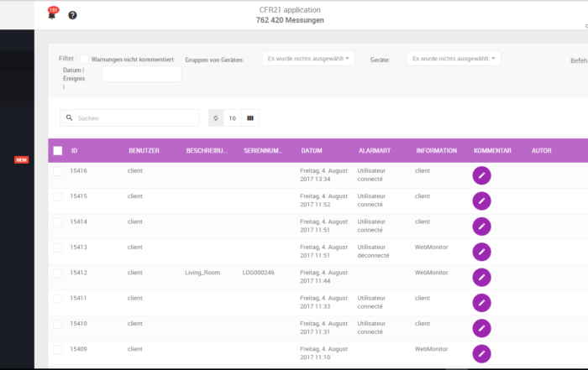588x370 pixels.
Task: Edit comment for entry 15416
Action: click(481, 175)
